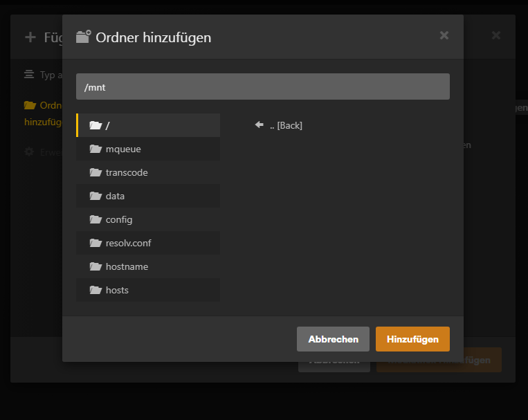
Task: Go up via '.. [Back]' link
Action: pyautogui.click(x=286, y=126)
